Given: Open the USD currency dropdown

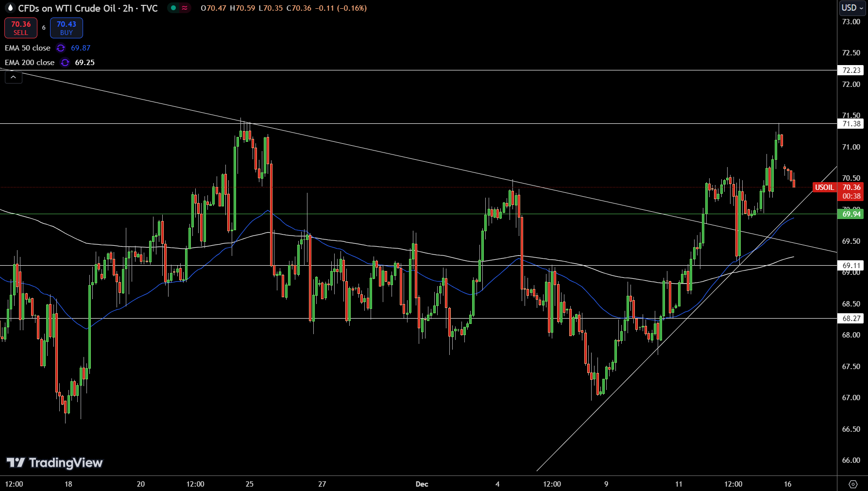Looking at the screenshot, I should [852, 8].
